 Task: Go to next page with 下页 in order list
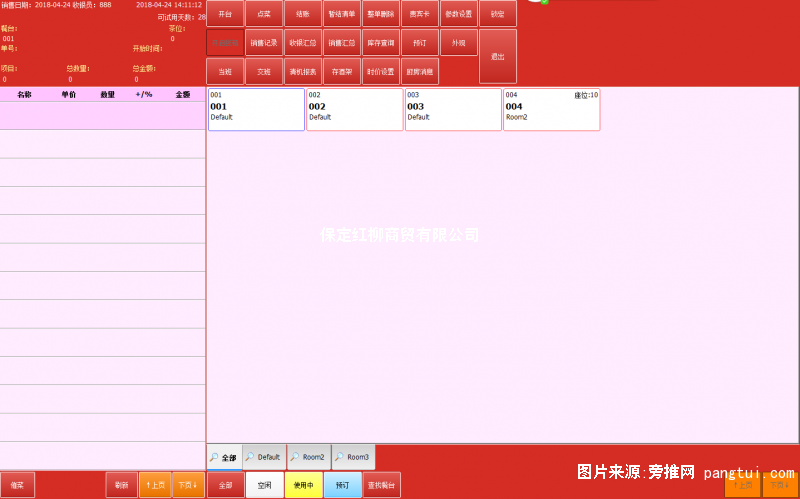(188, 485)
